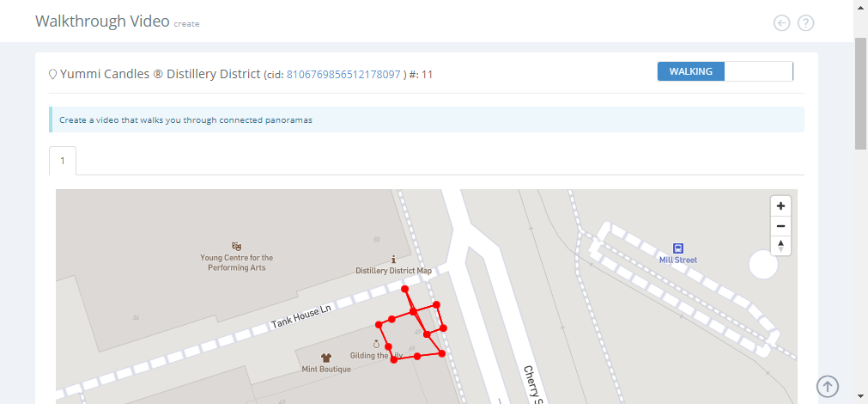
Task: Switch toggle to the blank white side
Action: pyautogui.click(x=758, y=71)
